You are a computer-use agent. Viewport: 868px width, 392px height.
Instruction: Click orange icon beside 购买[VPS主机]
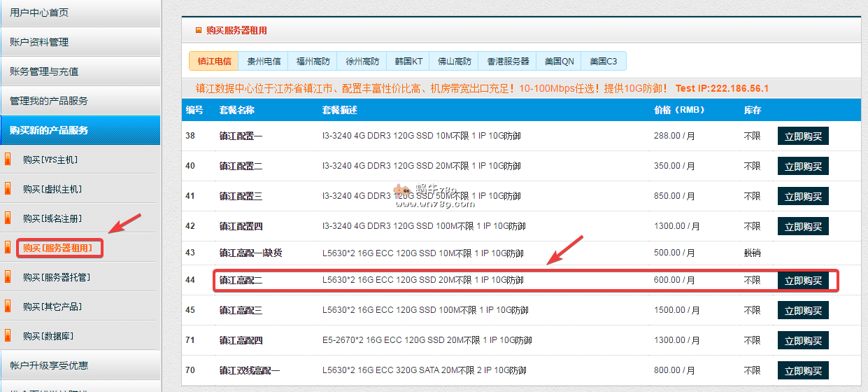coord(8,160)
